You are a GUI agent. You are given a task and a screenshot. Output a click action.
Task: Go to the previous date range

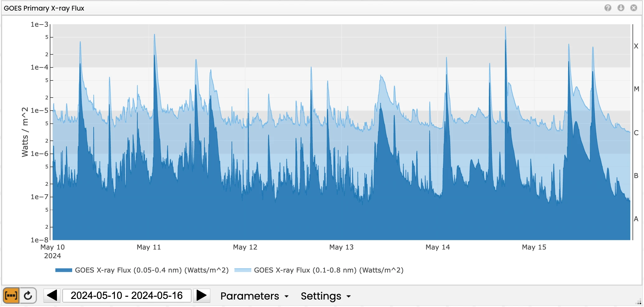[52, 295]
